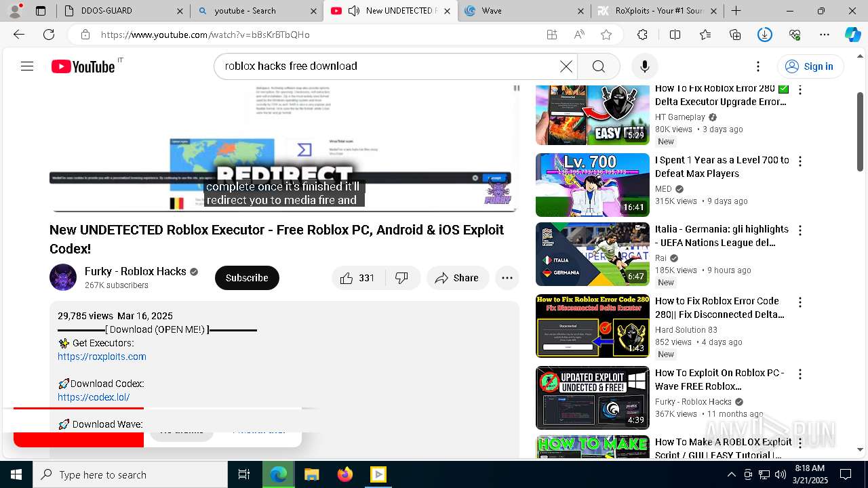
Task: Add this page to favorites star
Action: 606,35
